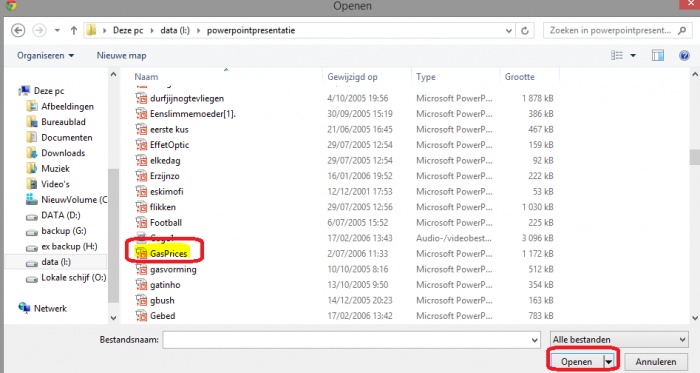The height and width of the screenshot is (373, 700).
Task: Click sidebar scrollbar down arrow
Action: point(113,318)
